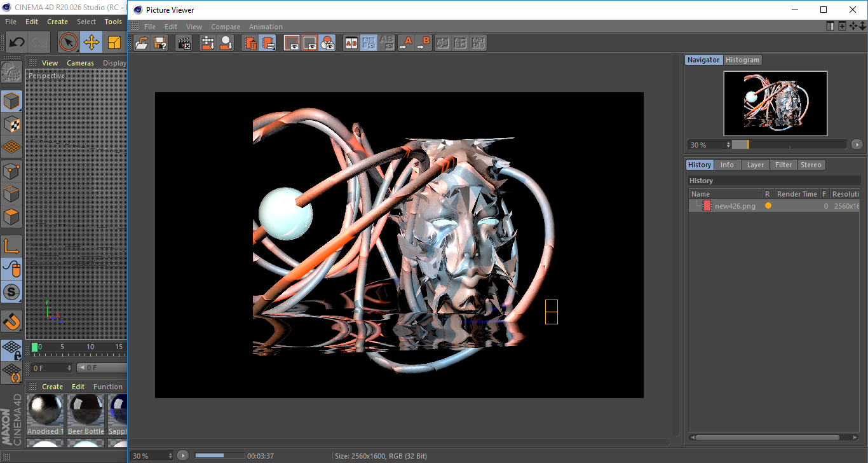Open the Layer tab

[x=756, y=165]
